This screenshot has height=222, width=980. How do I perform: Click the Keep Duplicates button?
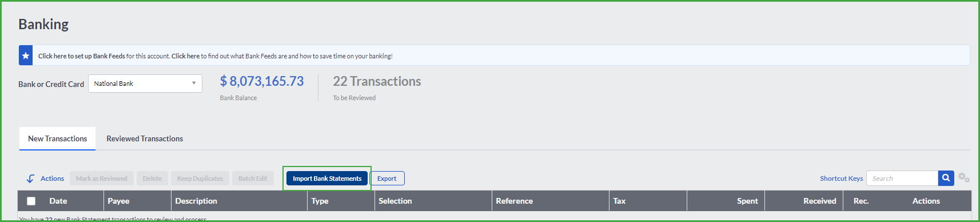[x=200, y=179]
